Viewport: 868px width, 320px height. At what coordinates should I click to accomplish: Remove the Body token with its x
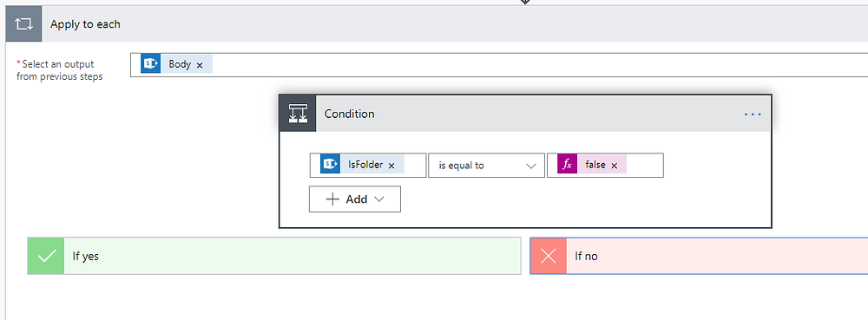200,65
